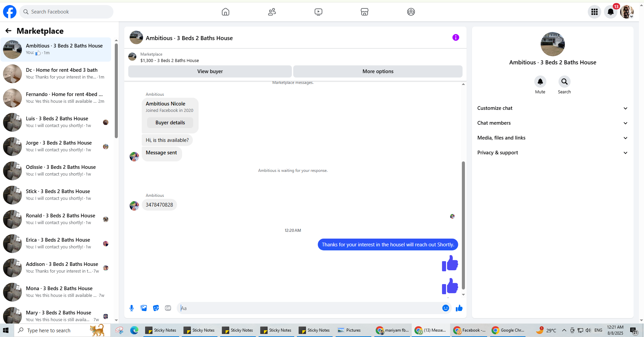Open the Fernando Home for rent conversation
This screenshot has height=337, width=644.
[x=56, y=98]
